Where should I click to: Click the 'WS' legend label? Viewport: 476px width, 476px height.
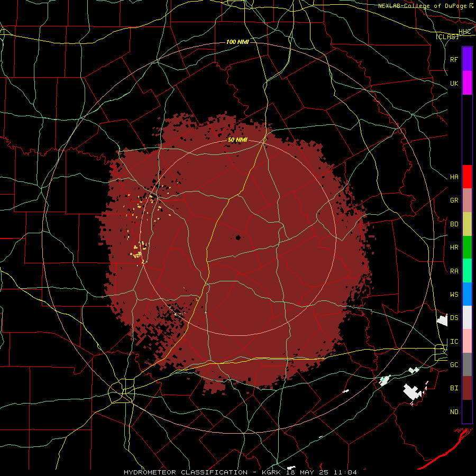click(x=454, y=295)
